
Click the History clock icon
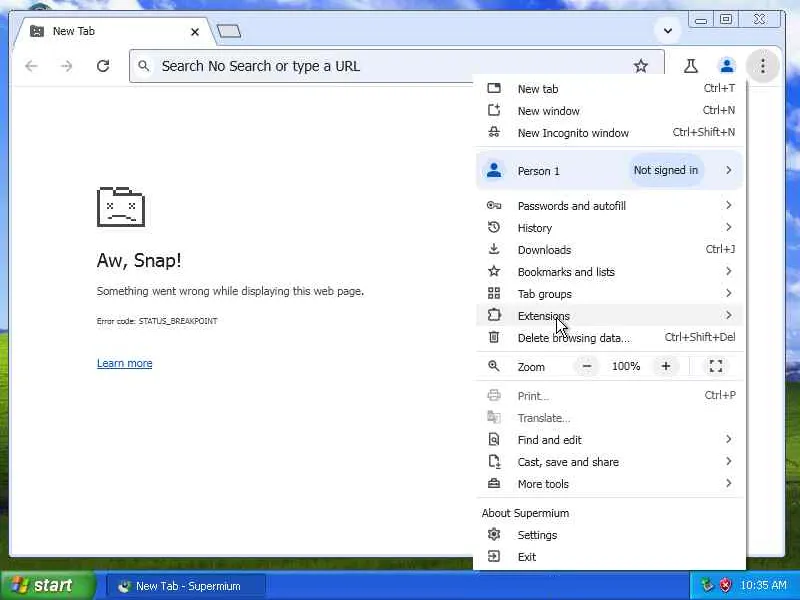(x=494, y=228)
